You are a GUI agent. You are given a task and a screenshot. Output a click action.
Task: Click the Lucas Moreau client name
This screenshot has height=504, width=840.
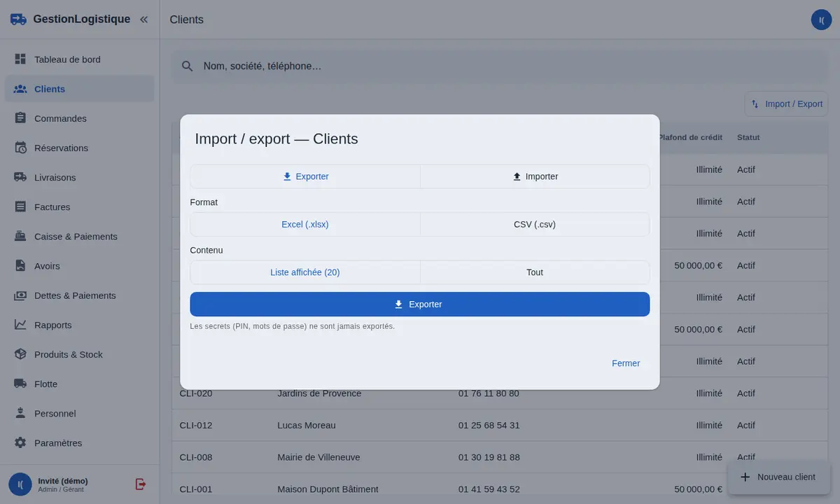point(307,425)
